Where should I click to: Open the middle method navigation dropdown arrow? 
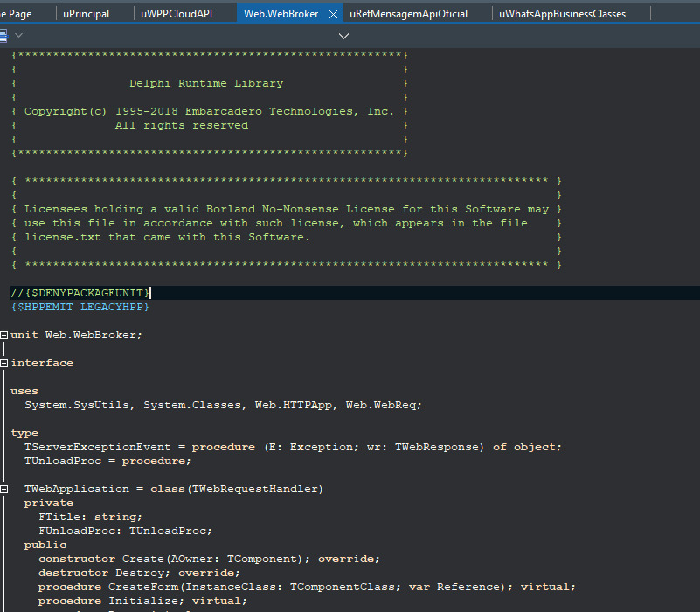[x=343, y=36]
